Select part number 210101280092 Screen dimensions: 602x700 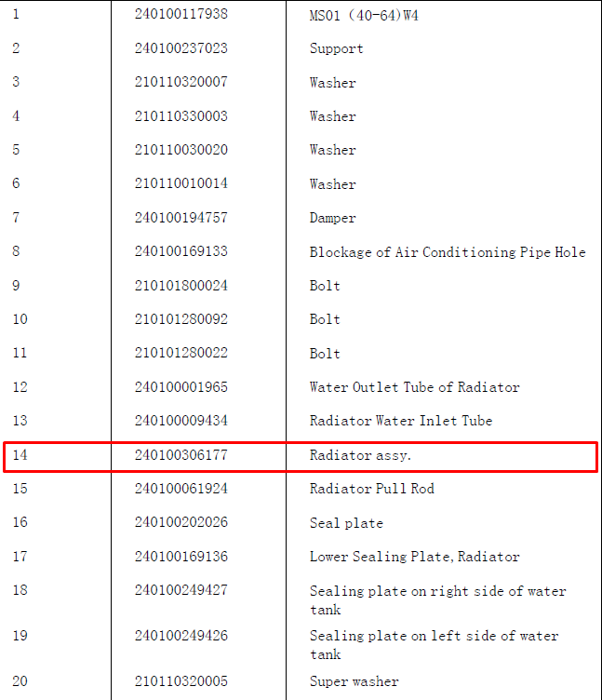[x=181, y=319]
